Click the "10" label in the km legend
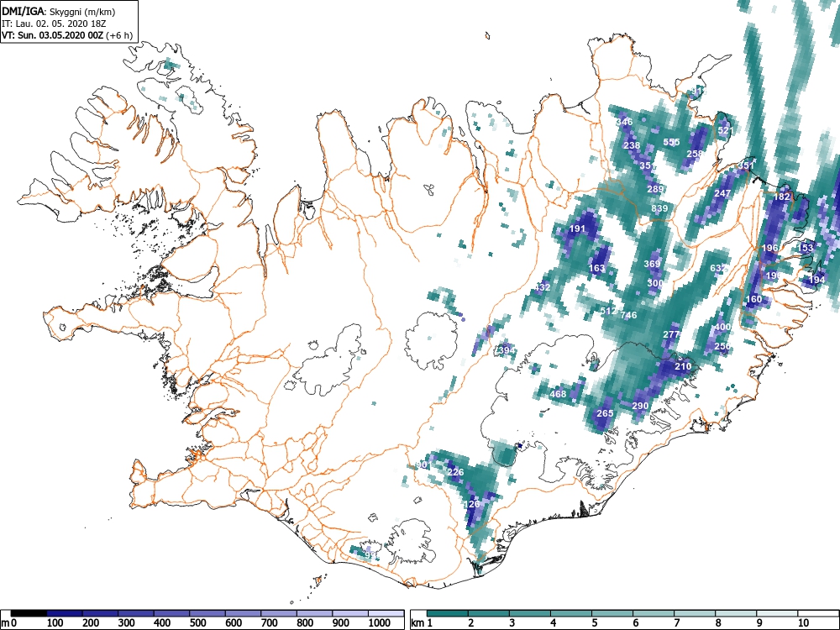 [x=803, y=623]
